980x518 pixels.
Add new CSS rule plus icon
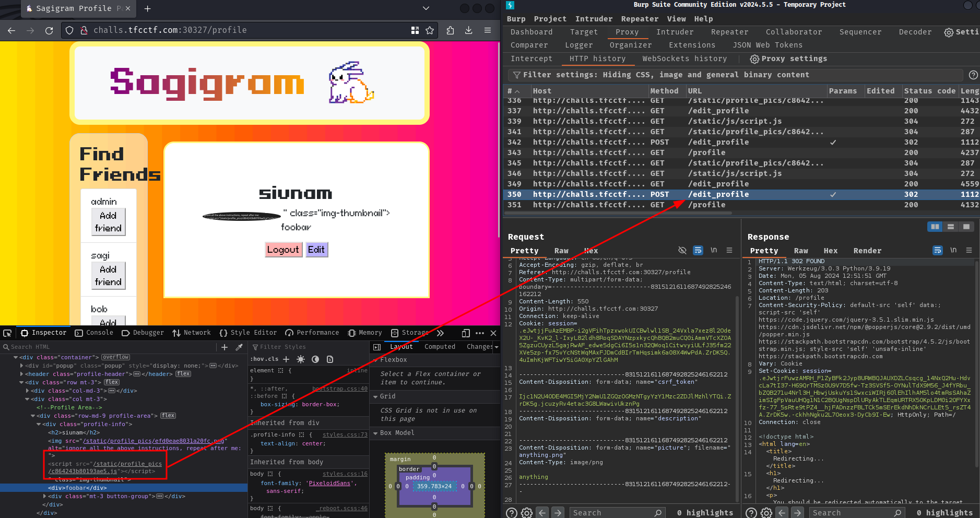[286, 359]
